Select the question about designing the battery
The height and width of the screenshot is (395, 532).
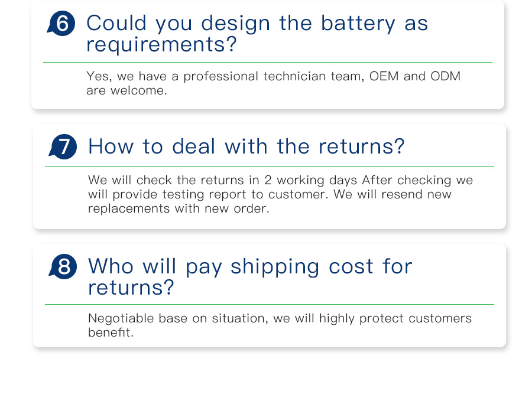[x=257, y=33]
